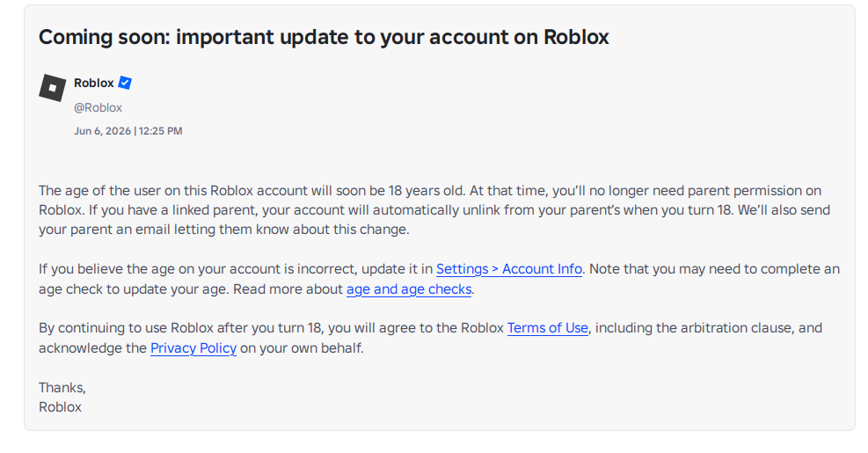The width and height of the screenshot is (868, 453).
Task: View the Privacy Policy link
Action: click(x=193, y=347)
